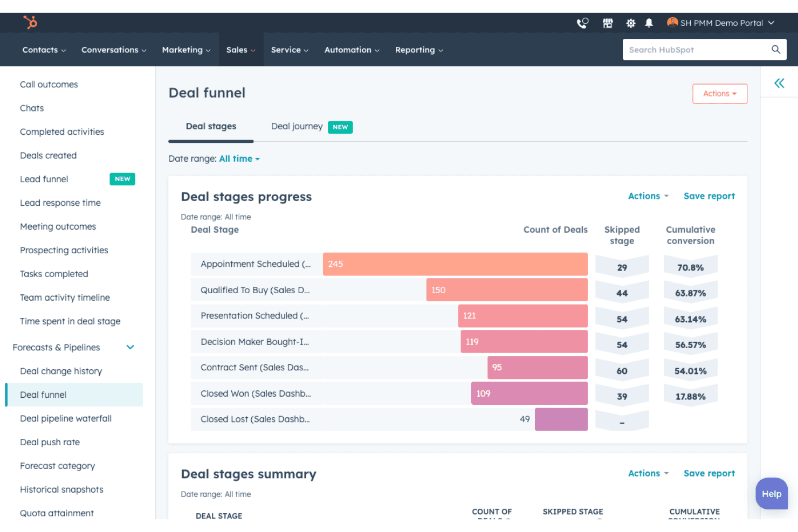Open the Lead funnel report

(44, 179)
